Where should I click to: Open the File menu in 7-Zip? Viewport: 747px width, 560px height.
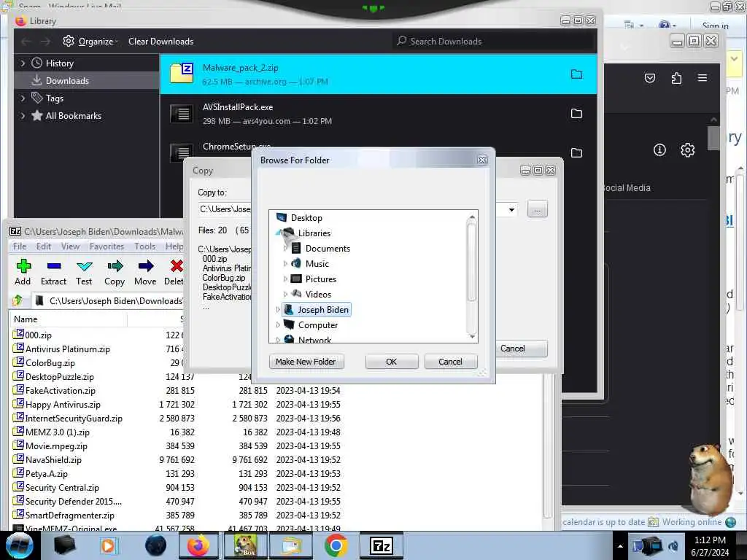coord(20,246)
